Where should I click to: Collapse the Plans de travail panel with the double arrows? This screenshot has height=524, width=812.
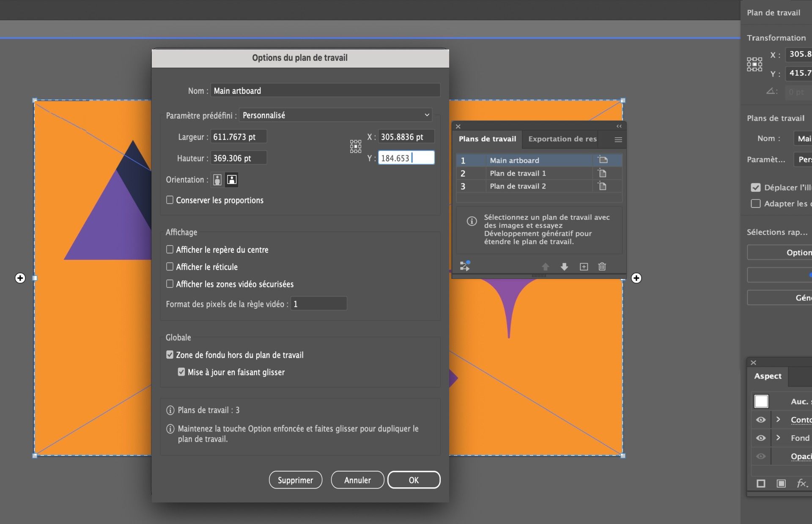(x=619, y=126)
